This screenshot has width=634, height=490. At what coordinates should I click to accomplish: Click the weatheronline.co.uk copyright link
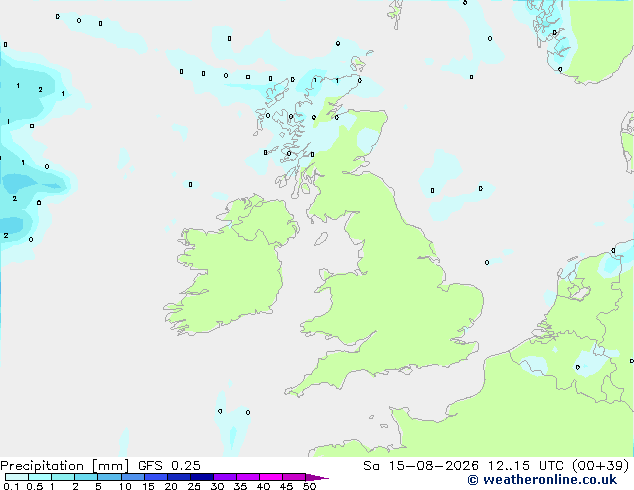point(542,480)
